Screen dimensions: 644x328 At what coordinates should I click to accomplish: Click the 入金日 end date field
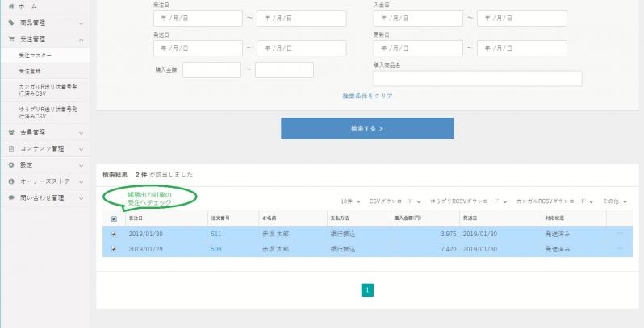pos(522,19)
